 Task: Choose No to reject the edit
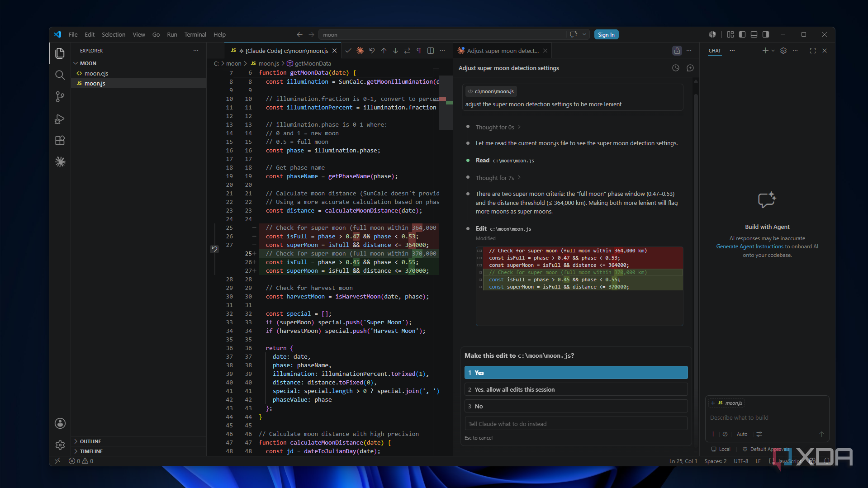pyautogui.click(x=576, y=406)
